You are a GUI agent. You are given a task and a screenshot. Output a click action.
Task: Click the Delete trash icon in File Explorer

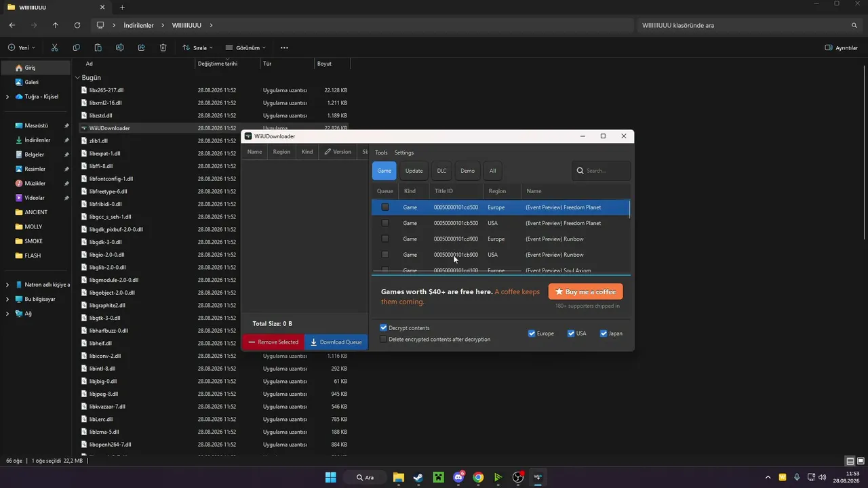pos(163,48)
